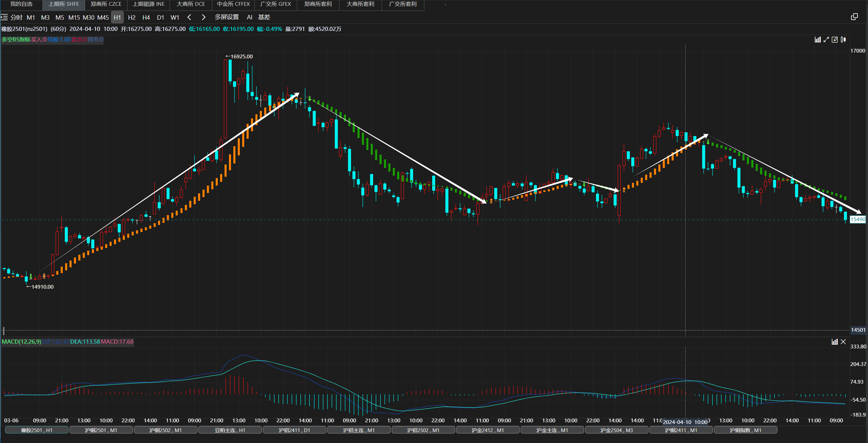Screen dimensions: 868x443
Task: Click the 16925.00 high price marker
Action: 239,56
